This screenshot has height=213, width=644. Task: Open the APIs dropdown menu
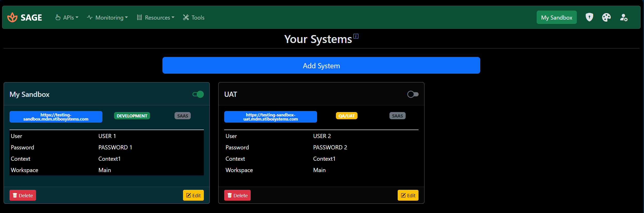[67, 18]
